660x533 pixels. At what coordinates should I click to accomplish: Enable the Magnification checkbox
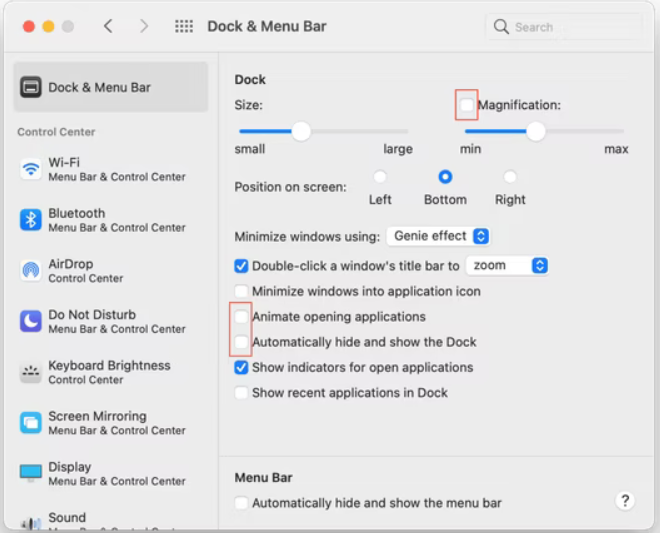pyautogui.click(x=467, y=105)
